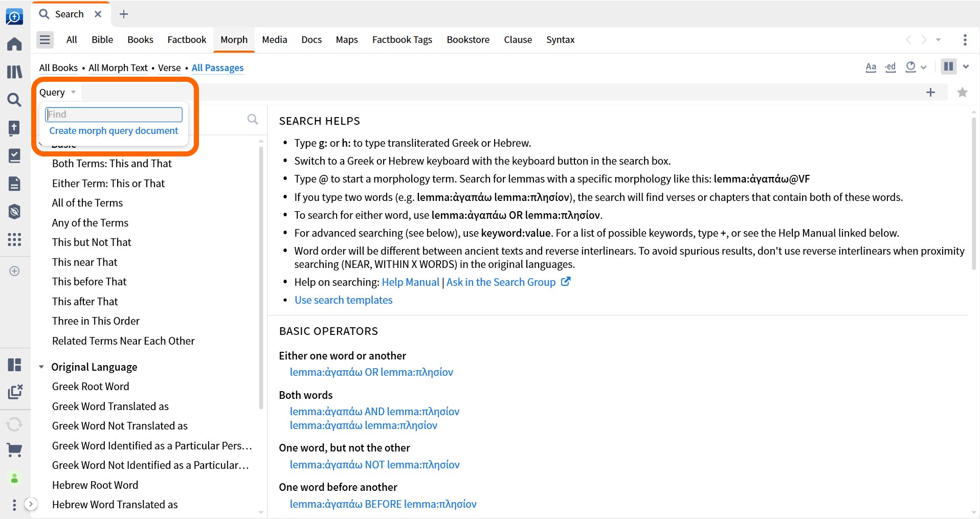980x519 pixels.
Task: Open the Verse context selector
Action: [x=169, y=68]
